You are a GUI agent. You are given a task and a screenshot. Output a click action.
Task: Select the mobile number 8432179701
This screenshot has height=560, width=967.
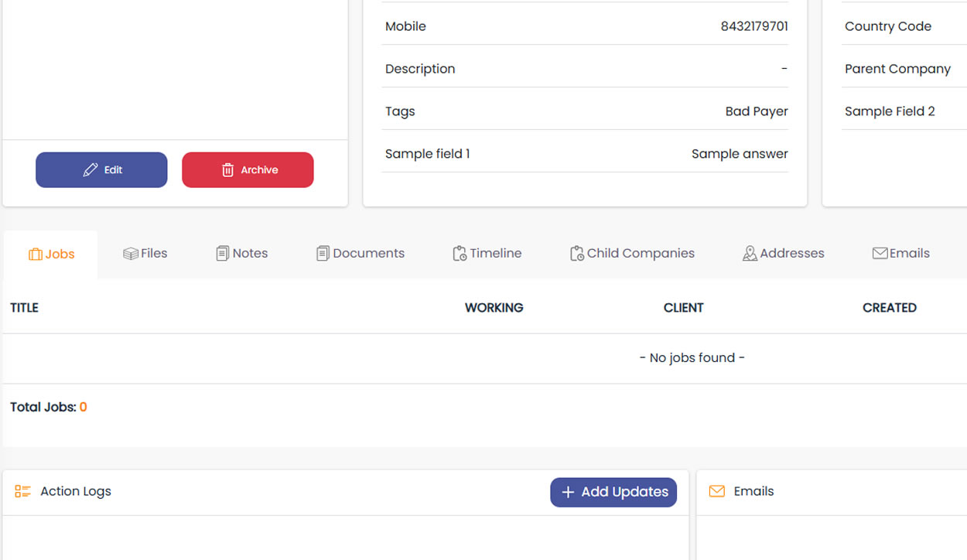pos(753,26)
